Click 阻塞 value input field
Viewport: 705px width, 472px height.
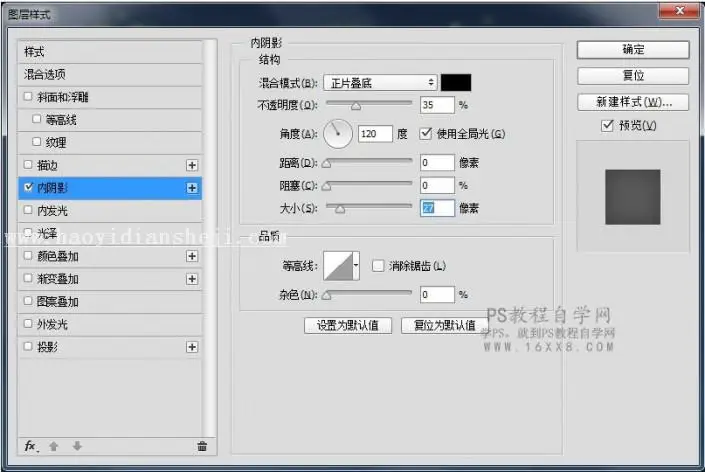click(x=437, y=185)
